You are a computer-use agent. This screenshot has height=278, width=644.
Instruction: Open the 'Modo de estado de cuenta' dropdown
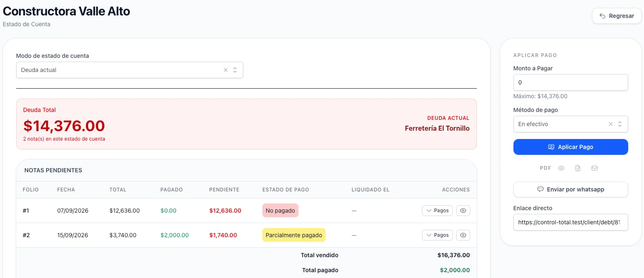point(130,70)
